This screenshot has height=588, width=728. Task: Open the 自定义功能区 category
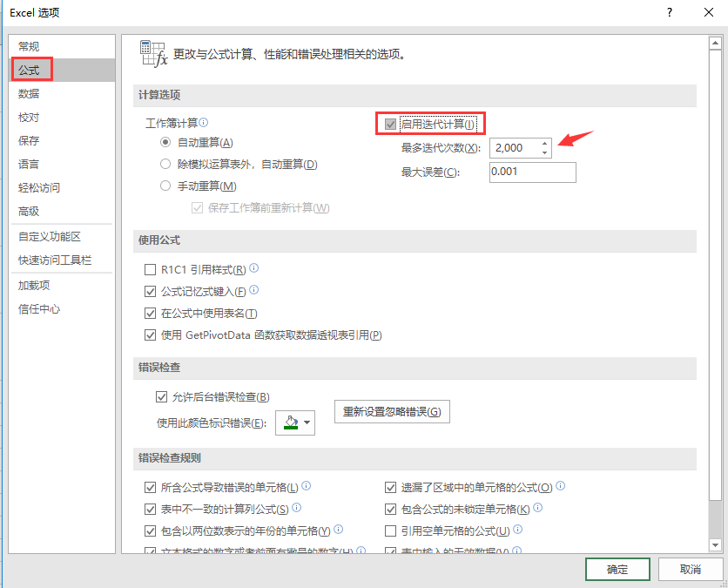(x=61, y=236)
